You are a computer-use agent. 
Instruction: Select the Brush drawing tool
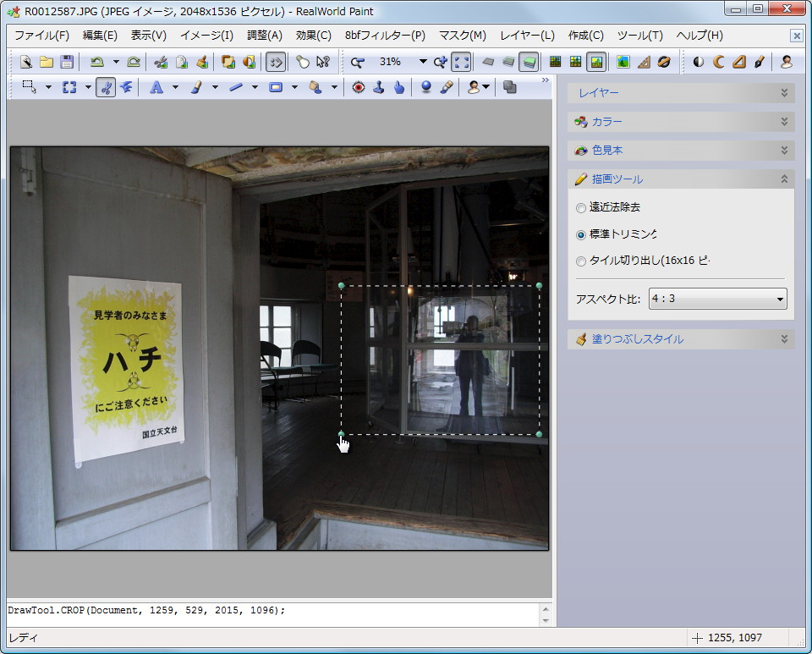coord(196,87)
